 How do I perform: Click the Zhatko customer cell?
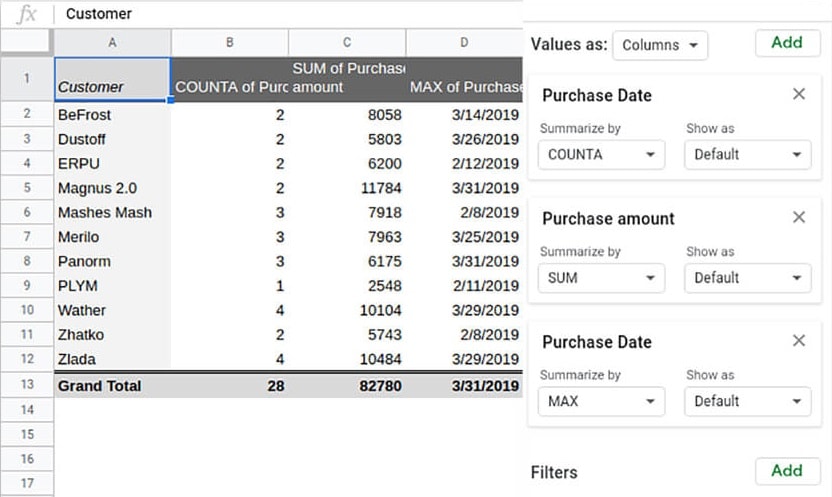(x=112, y=334)
